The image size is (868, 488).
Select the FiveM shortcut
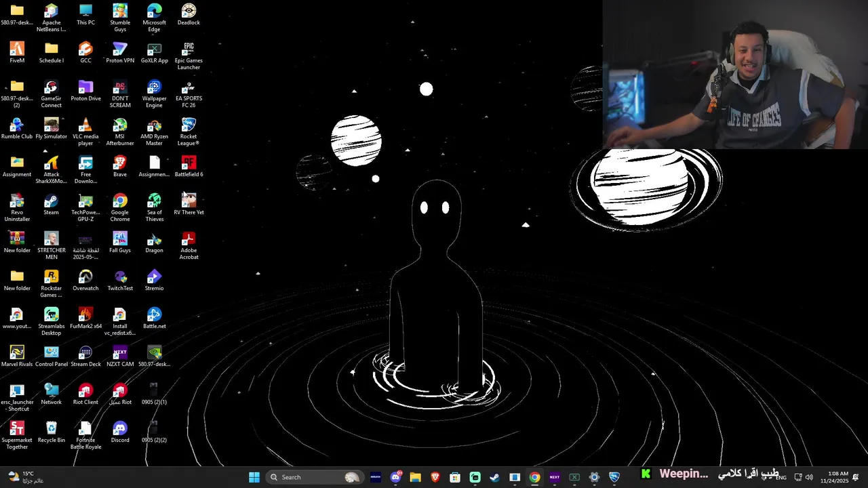click(x=17, y=52)
